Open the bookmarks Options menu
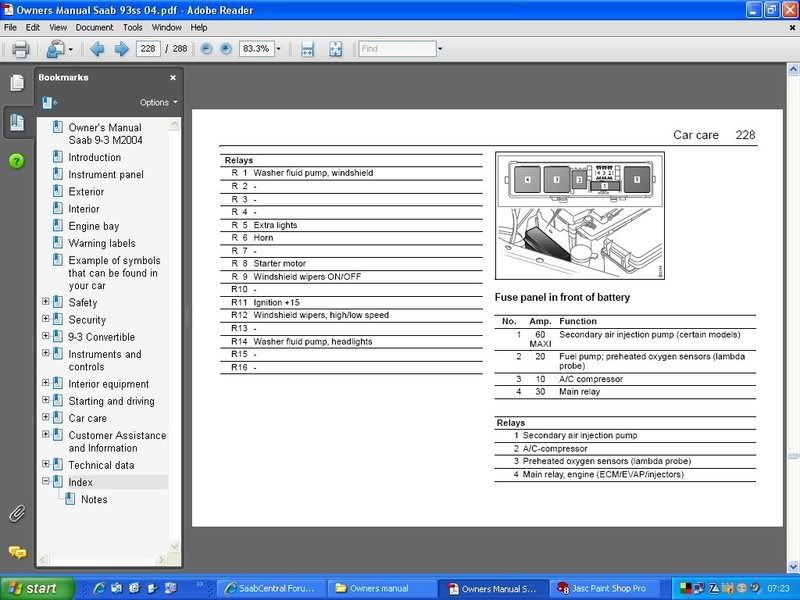The image size is (800, 600). point(158,102)
